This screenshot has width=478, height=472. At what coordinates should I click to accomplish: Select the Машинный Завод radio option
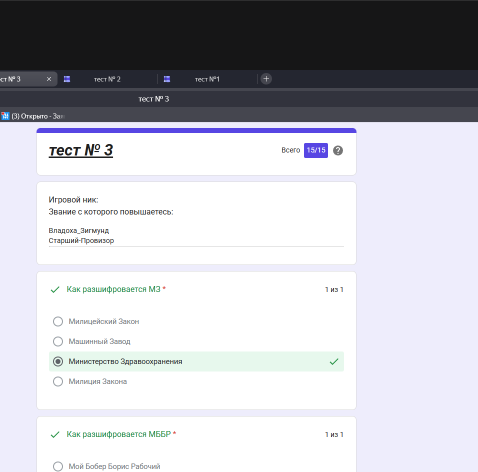coord(58,342)
